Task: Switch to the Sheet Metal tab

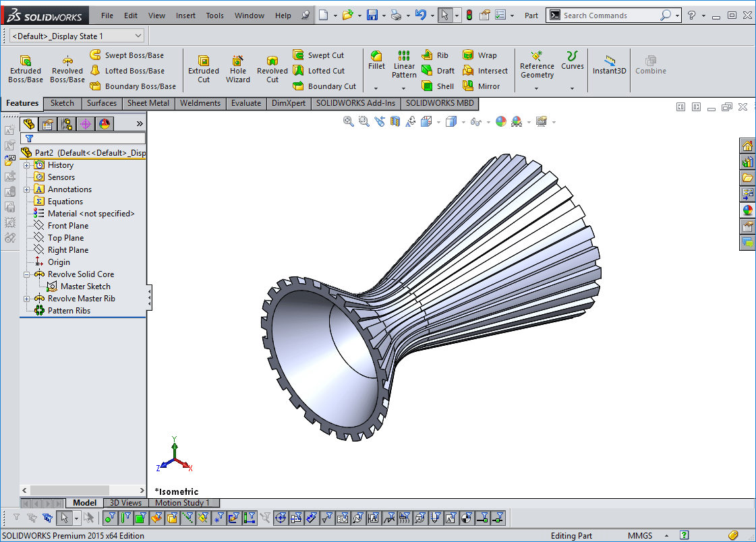Action: coord(148,103)
